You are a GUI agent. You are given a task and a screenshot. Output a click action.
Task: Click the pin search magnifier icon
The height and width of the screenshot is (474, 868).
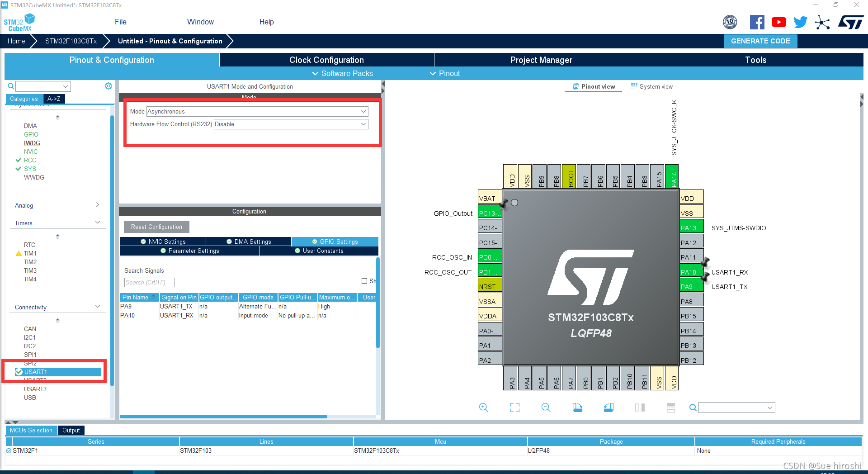(x=693, y=408)
